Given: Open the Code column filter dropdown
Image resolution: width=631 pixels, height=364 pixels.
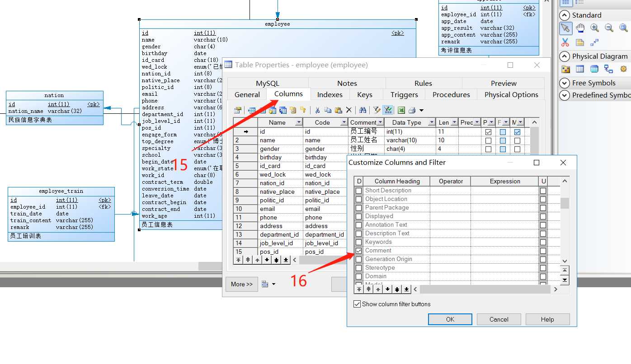Looking at the screenshot, I should click(x=344, y=122).
